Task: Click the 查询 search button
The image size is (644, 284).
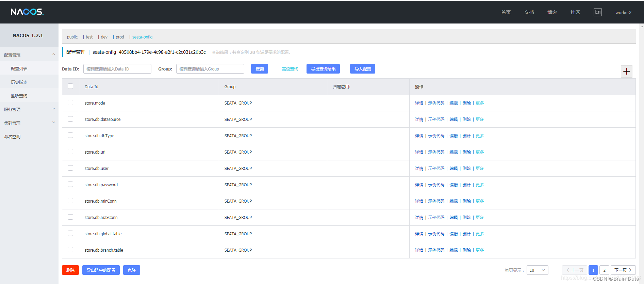Action: [260, 69]
